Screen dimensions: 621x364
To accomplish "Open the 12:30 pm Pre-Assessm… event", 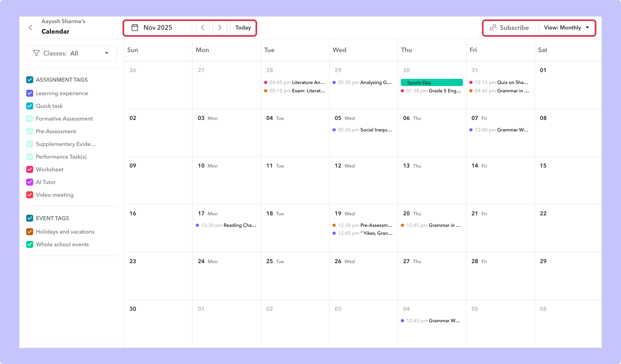I will pyautogui.click(x=362, y=225).
